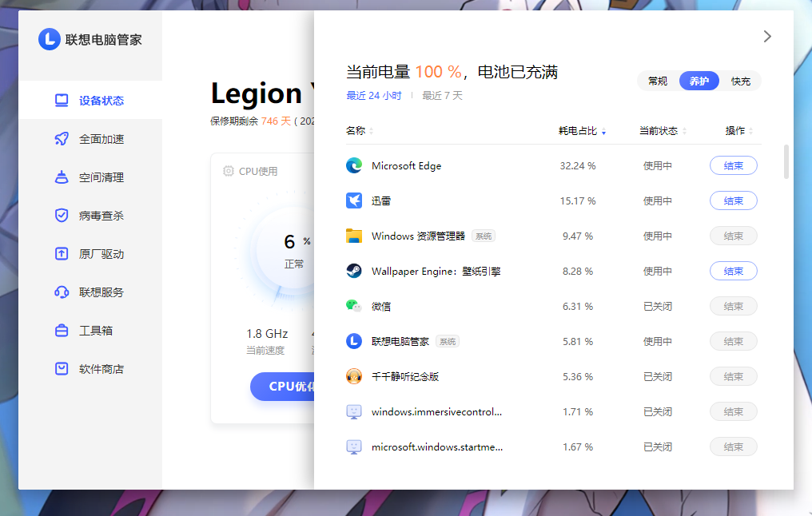Click the CPU优化 button
This screenshot has height=516, width=812.
pos(282,386)
